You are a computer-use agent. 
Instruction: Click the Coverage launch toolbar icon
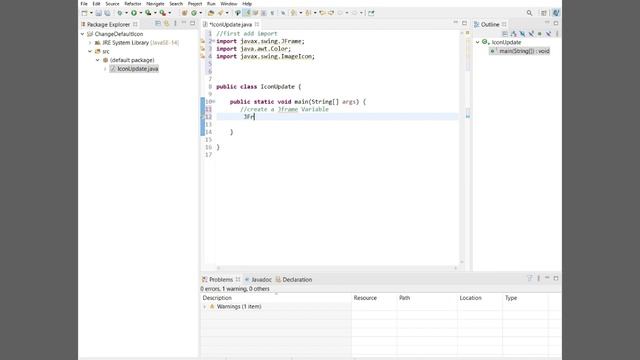[x=148, y=13]
